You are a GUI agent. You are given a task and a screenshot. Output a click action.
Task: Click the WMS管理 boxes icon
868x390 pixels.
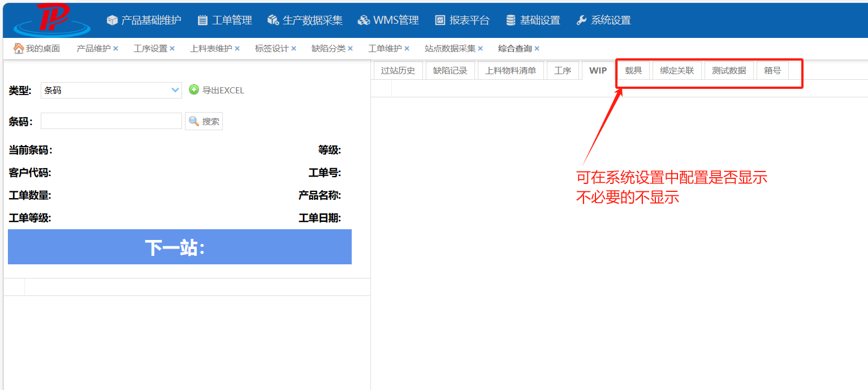coord(364,20)
